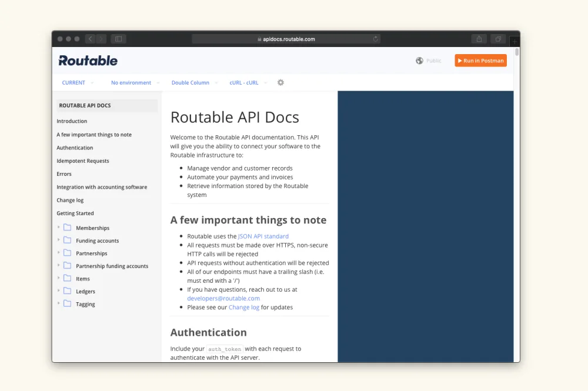The width and height of the screenshot is (588, 391).
Task: Open the cURL - cURL language dropdown
Action: 248,82
